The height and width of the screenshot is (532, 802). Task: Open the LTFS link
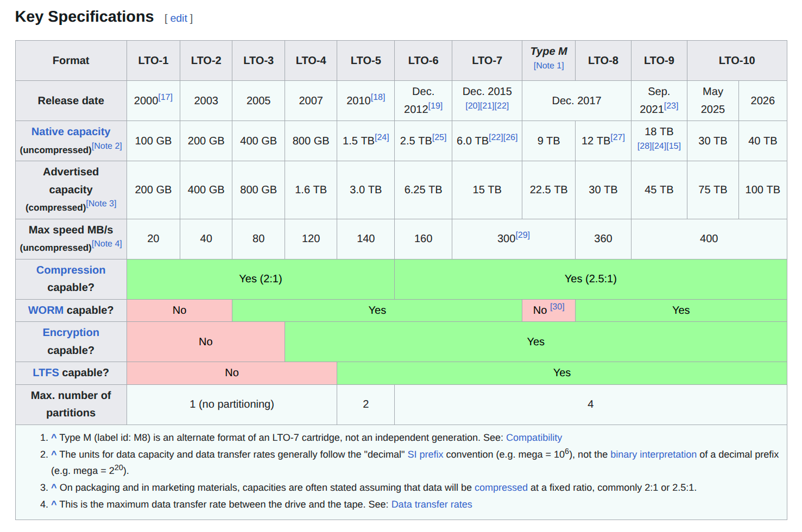tap(46, 372)
